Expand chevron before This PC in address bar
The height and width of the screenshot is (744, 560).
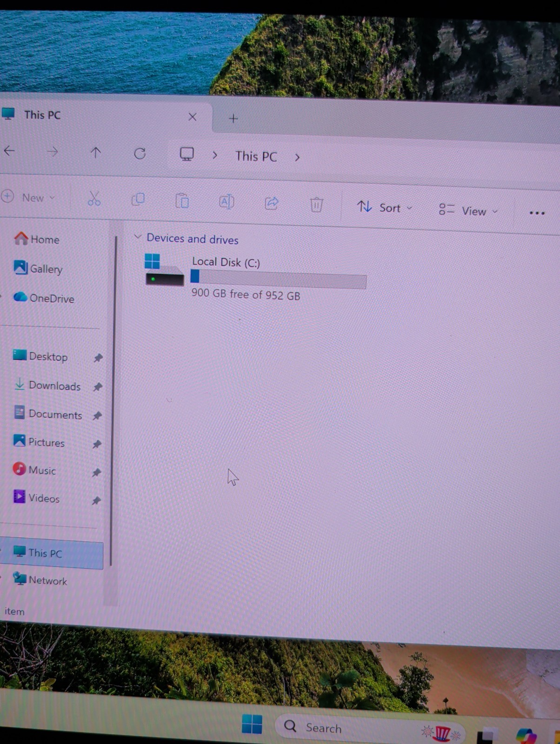click(x=214, y=155)
